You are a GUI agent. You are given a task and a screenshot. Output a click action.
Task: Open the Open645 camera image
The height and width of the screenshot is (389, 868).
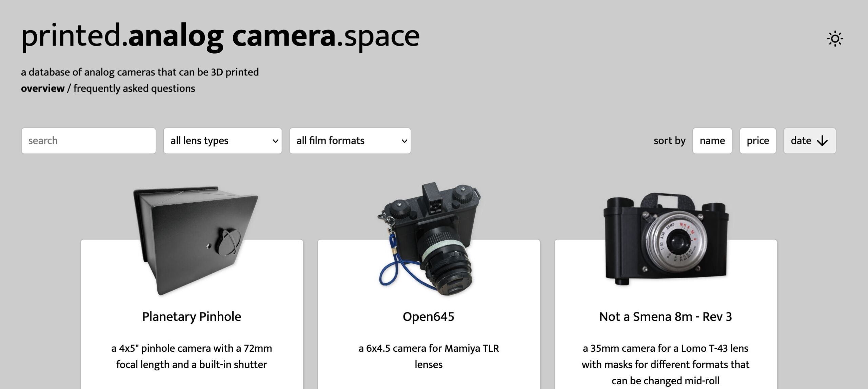(430, 239)
